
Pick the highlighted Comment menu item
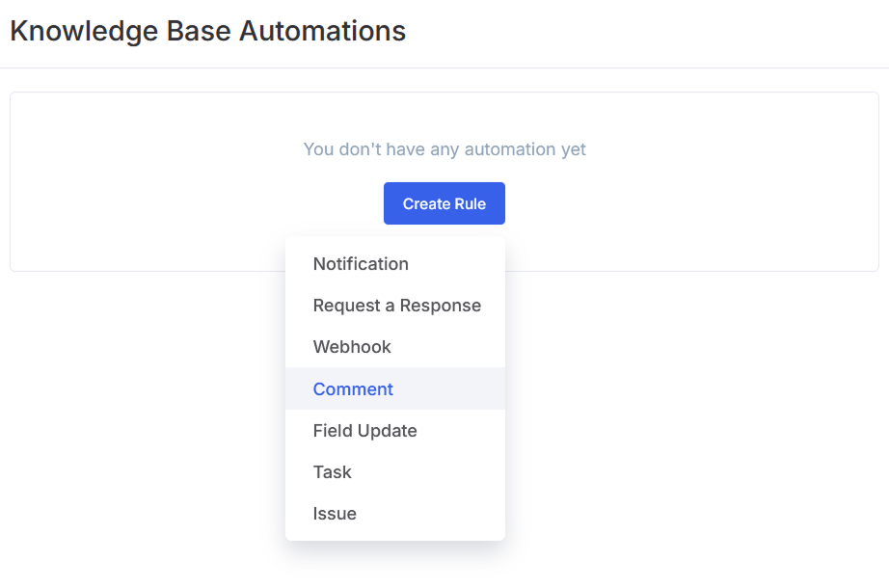click(x=353, y=389)
